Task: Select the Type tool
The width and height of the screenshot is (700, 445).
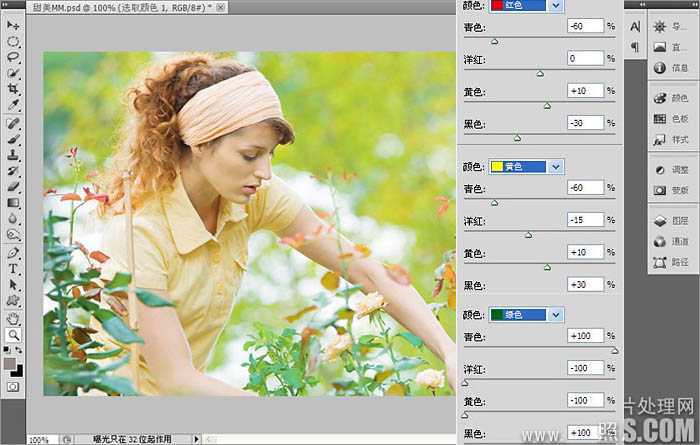Action: tap(13, 269)
